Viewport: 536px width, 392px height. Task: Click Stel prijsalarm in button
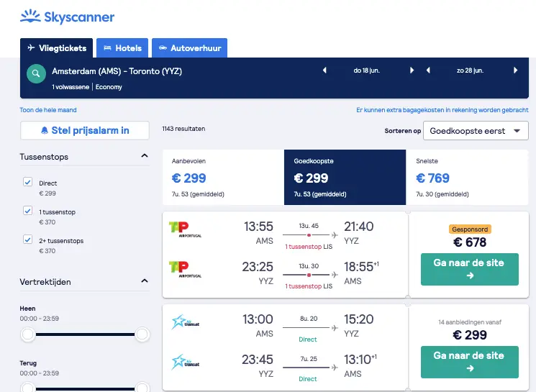tap(85, 131)
